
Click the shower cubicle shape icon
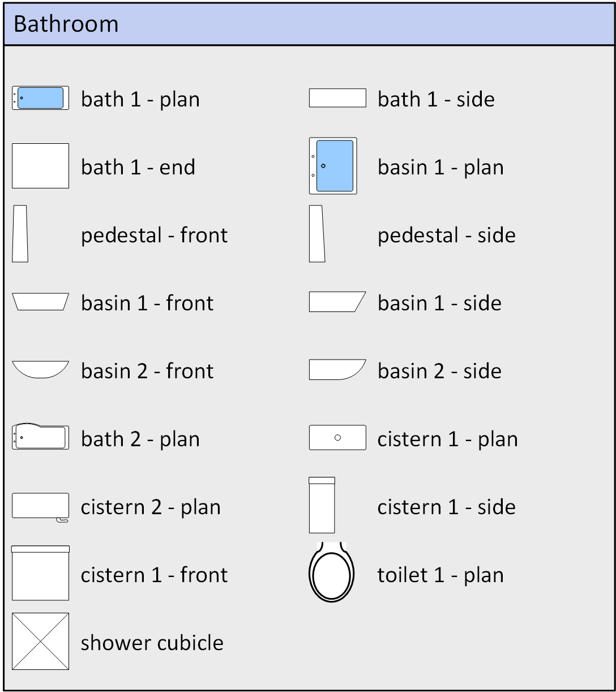click(40, 642)
